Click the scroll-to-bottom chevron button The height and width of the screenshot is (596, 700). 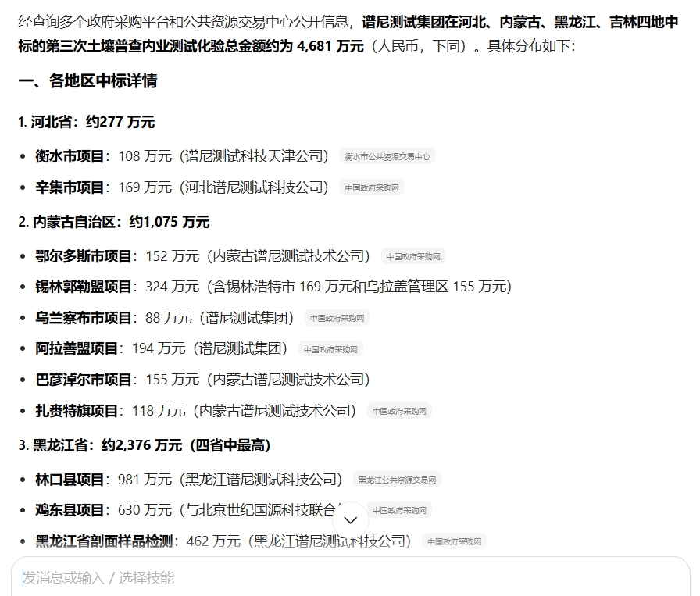(351, 520)
